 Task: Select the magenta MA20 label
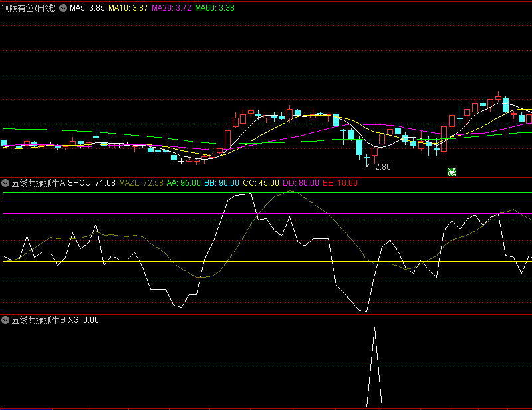172,9
